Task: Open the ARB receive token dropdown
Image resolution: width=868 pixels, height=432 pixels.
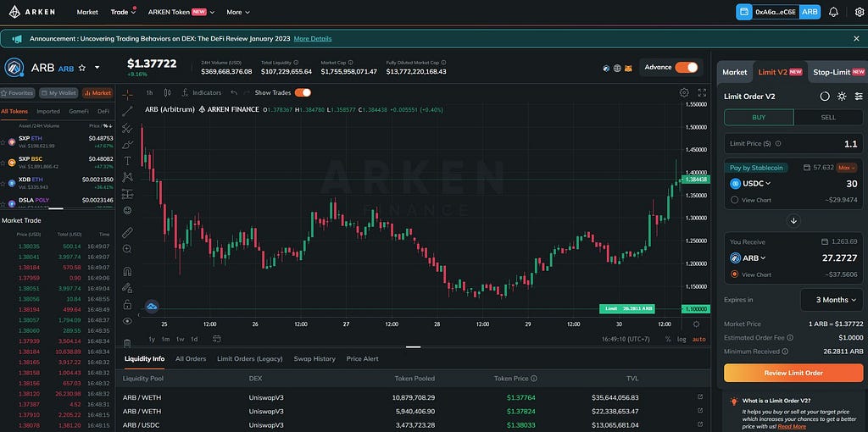Action: tap(748, 258)
